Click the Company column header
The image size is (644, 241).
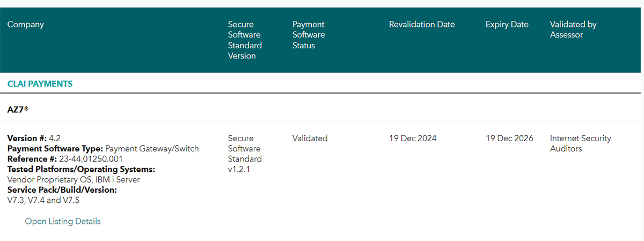point(26,24)
